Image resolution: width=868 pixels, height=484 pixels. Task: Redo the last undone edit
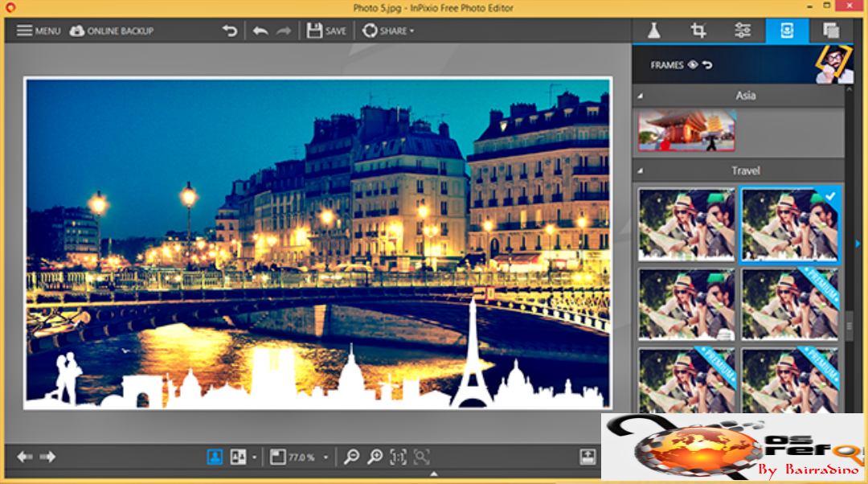tap(284, 31)
